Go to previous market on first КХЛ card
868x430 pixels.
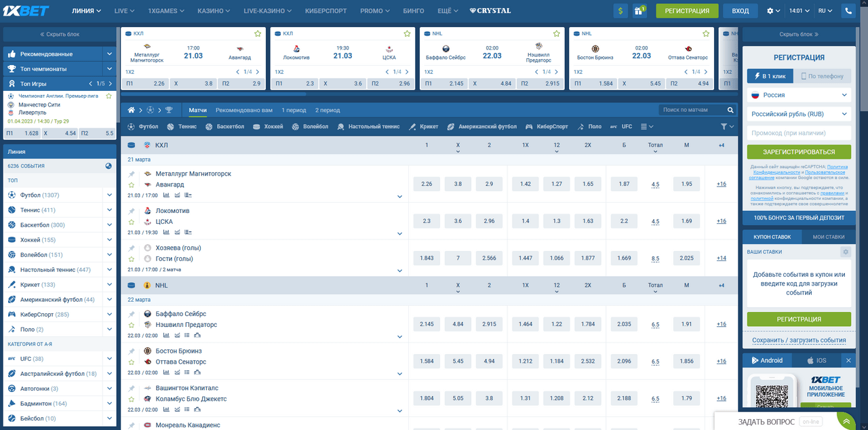(237, 72)
